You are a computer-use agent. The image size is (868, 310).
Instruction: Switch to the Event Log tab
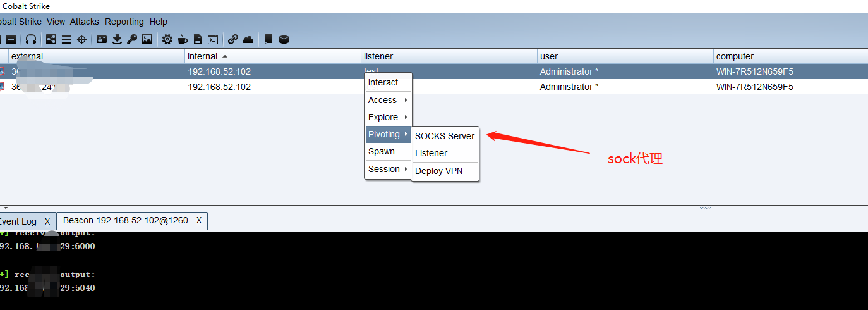tap(19, 221)
